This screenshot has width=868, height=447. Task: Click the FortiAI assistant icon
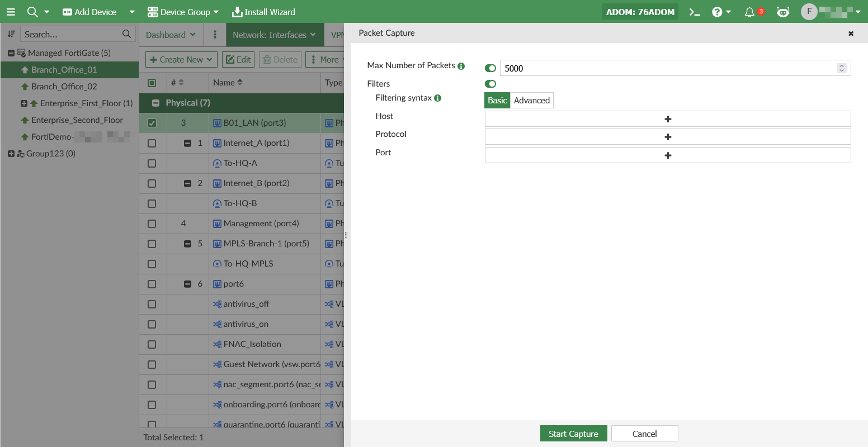point(783,12)
